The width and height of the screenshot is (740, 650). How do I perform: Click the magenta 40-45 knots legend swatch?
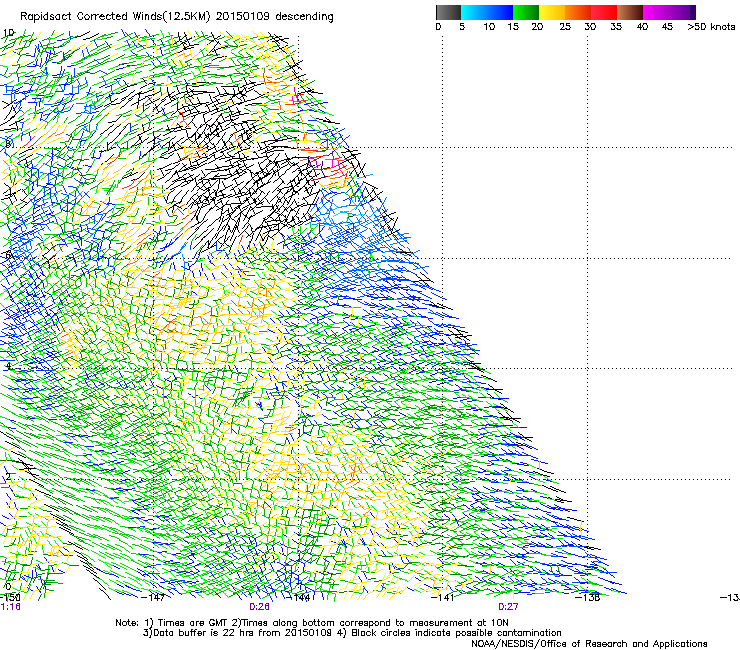[x=656, y=12]
